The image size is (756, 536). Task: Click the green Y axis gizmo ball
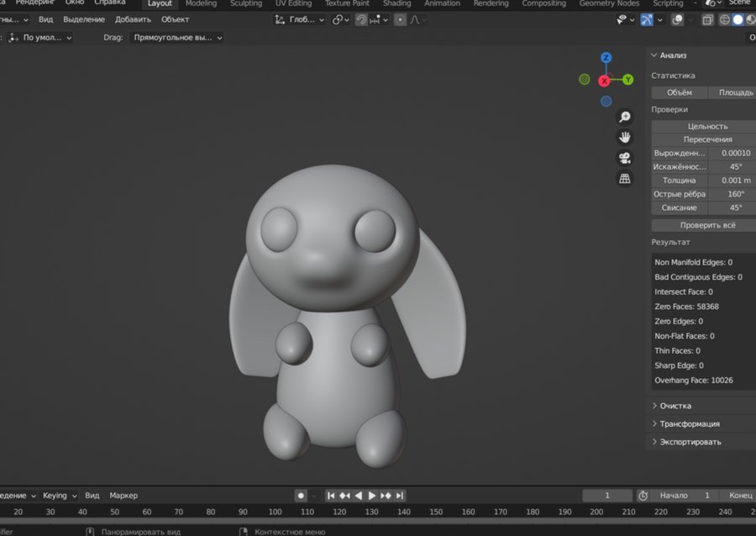click(x=627, y=80)
